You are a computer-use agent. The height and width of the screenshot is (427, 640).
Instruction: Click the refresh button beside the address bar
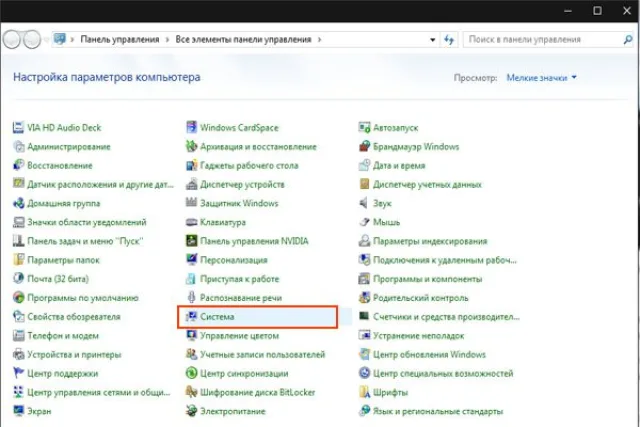(x=449, y=40)
